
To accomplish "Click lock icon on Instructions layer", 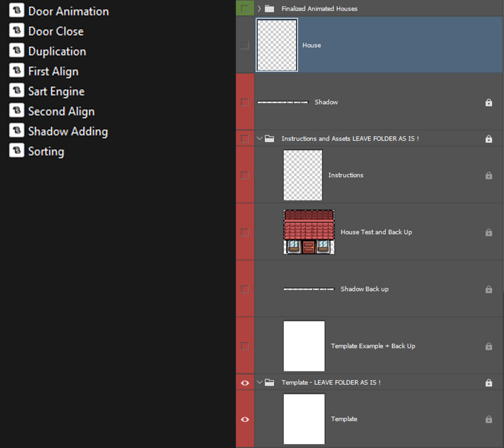I will click(489, 175).
